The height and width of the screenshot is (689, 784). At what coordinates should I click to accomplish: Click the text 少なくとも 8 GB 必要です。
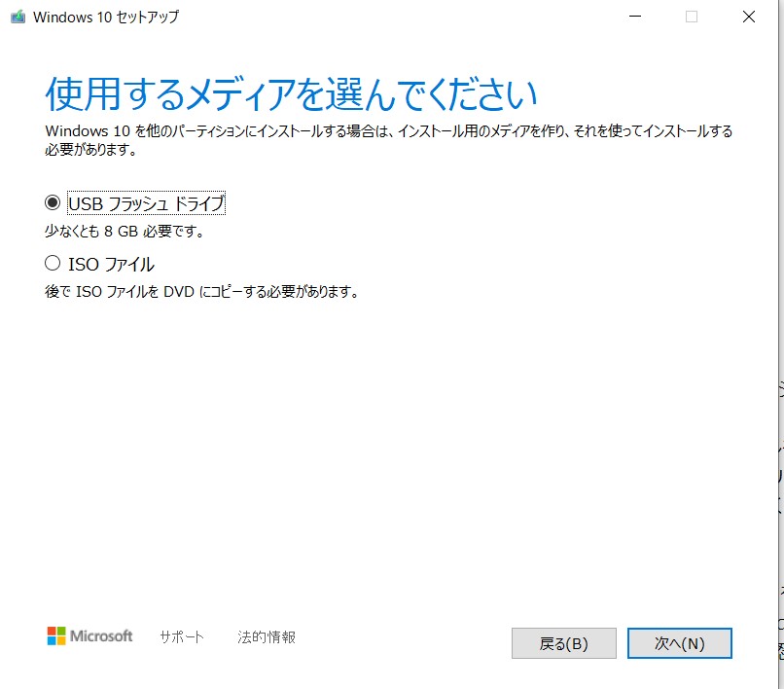(x=124, y=232)
